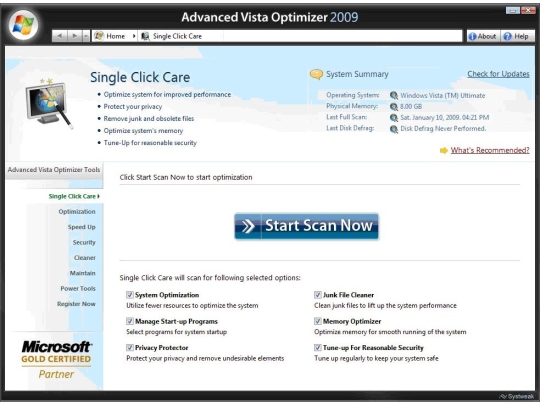Click the forward navigation arrow
The image size is (540, 405).
(x=74, y=36)
